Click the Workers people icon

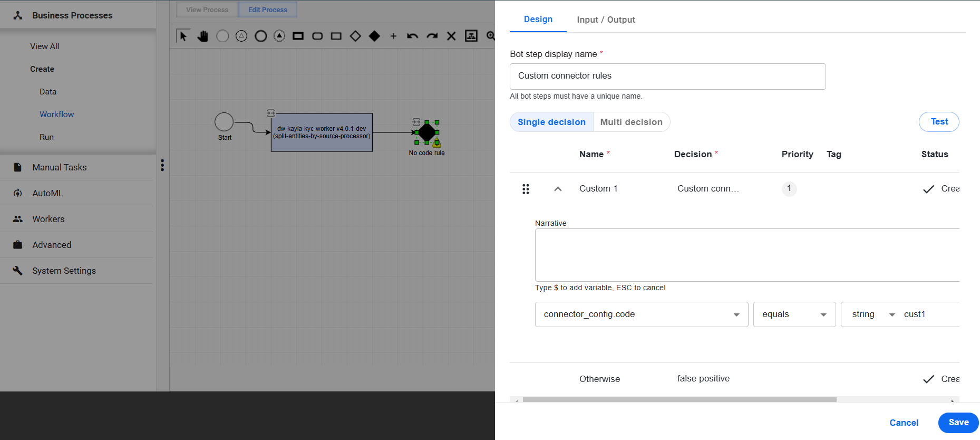18,219
